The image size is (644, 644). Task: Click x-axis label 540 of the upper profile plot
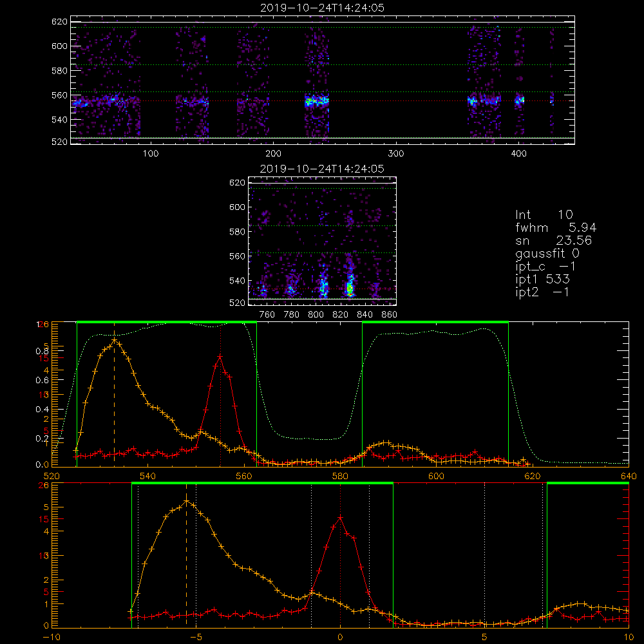[148, 476]
